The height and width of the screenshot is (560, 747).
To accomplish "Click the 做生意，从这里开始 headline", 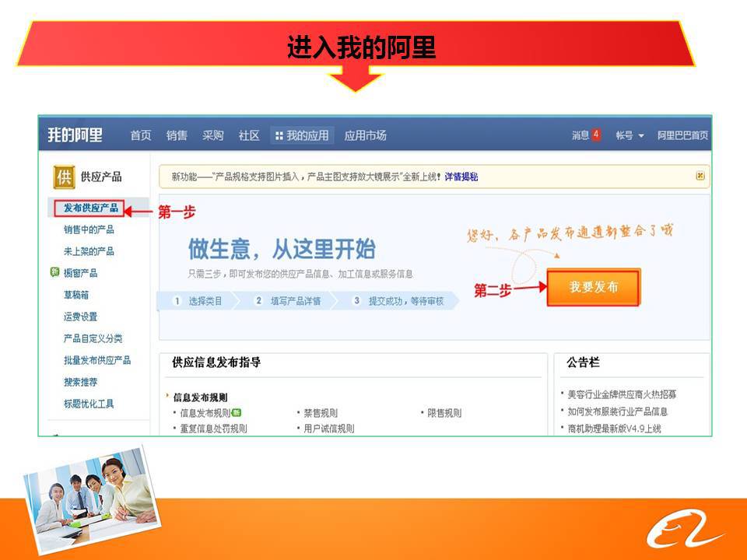I will point(282,249).
